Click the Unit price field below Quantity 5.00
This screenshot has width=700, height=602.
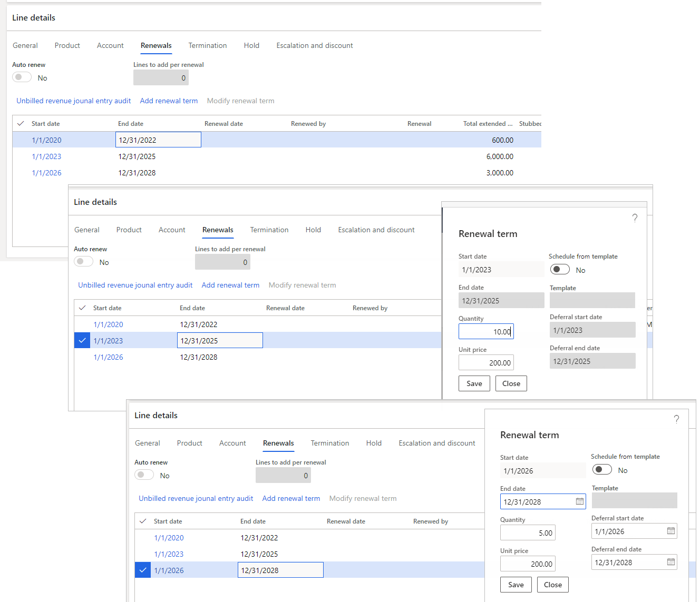tap(527, 564)
